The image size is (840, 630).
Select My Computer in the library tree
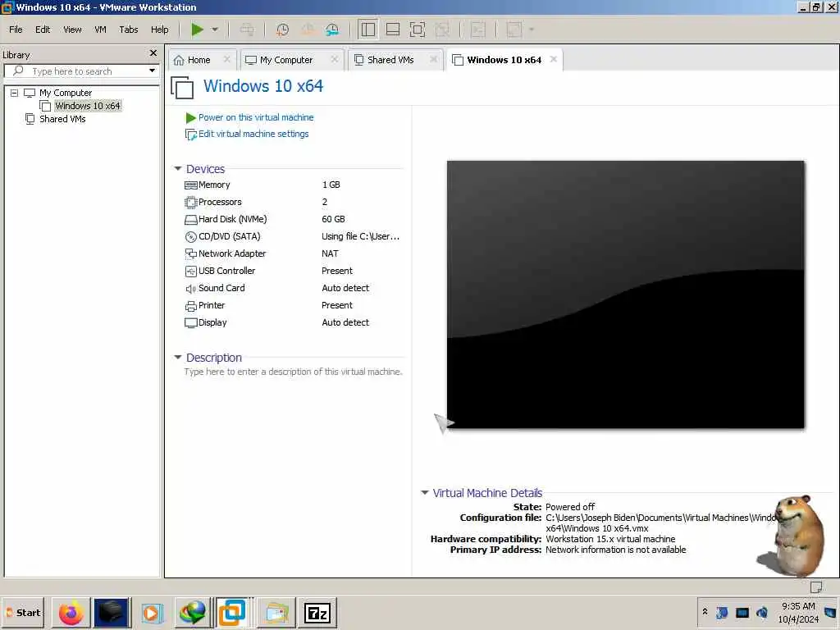click(66, 93)
